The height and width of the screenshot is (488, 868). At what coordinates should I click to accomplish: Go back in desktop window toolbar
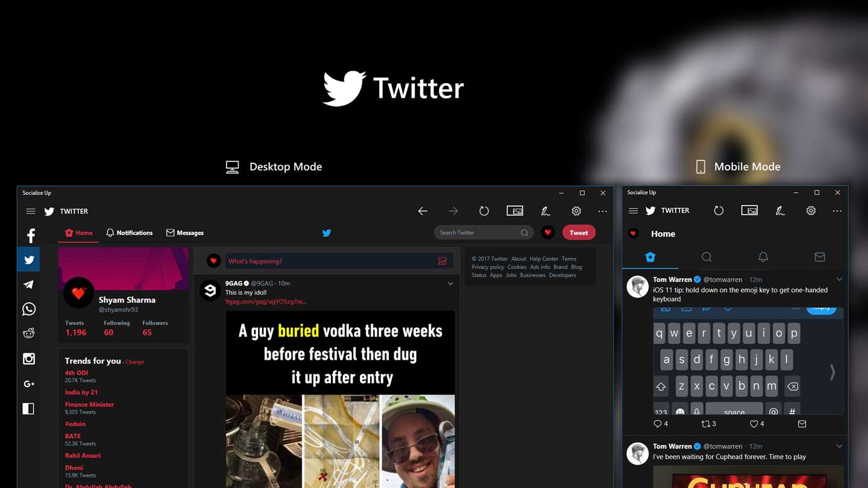coord(423,211)
